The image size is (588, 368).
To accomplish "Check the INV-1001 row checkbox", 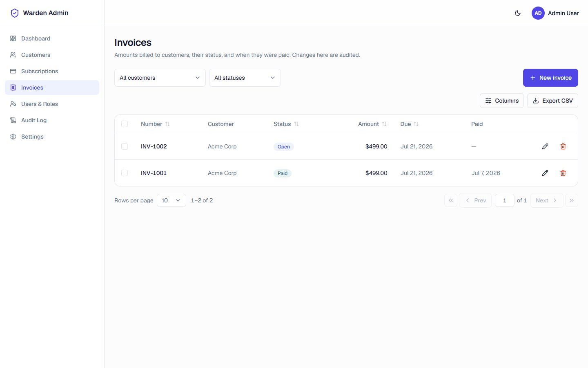I will point(125,173).
